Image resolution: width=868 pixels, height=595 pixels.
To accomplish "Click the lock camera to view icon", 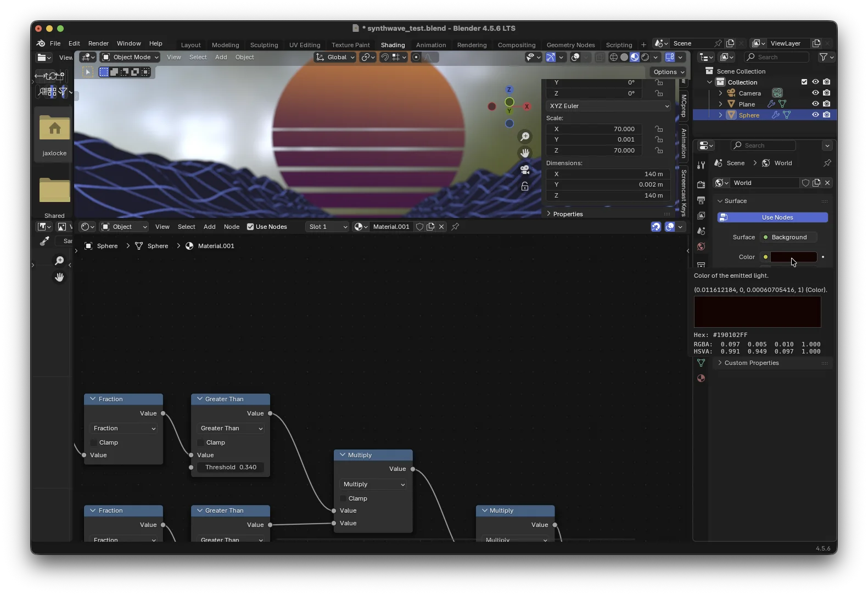I will 525,187.
